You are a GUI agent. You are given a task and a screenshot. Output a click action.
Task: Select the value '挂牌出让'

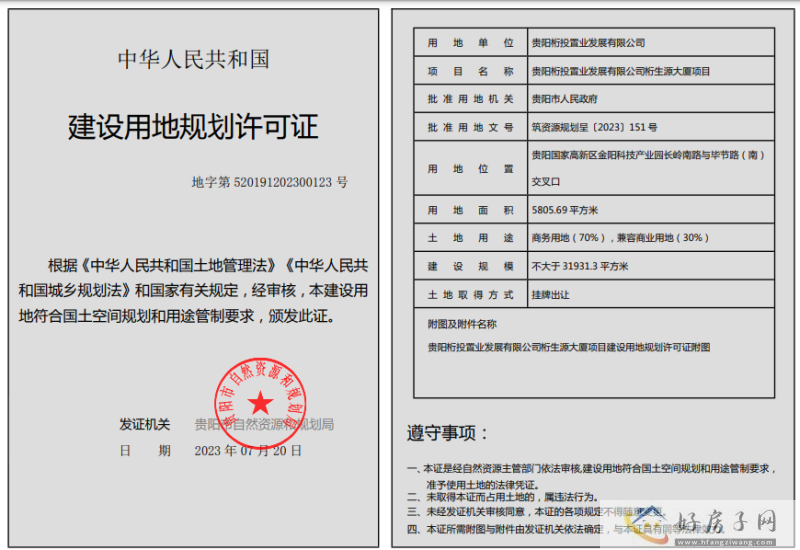[x=551, y=295]
